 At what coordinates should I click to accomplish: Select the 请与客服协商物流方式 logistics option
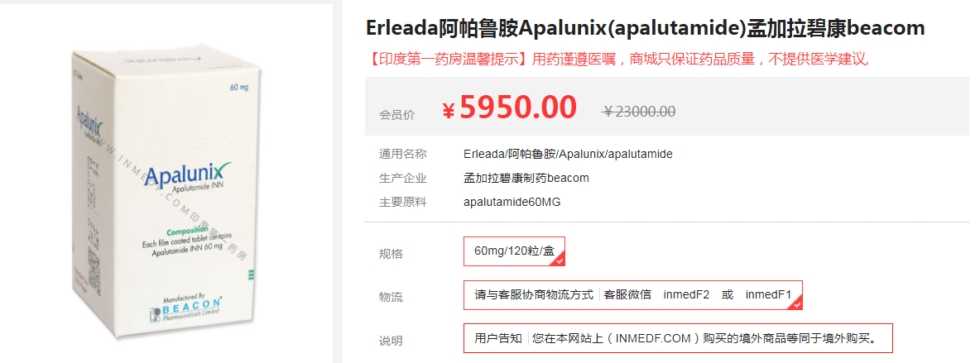(534, 294)
